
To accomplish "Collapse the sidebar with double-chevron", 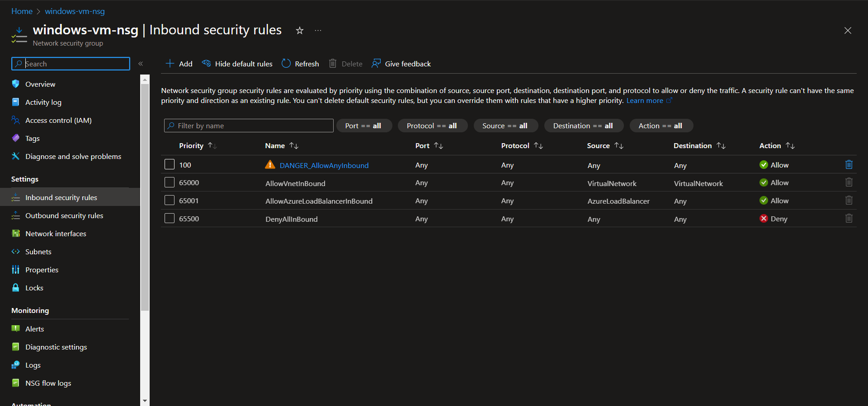I will 141,64.
